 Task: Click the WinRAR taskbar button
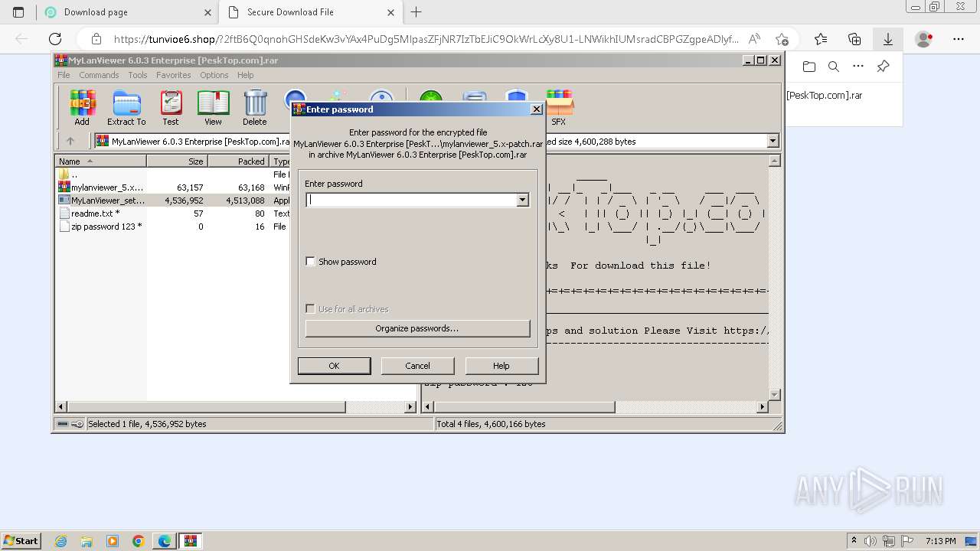[x=191, y=541]
